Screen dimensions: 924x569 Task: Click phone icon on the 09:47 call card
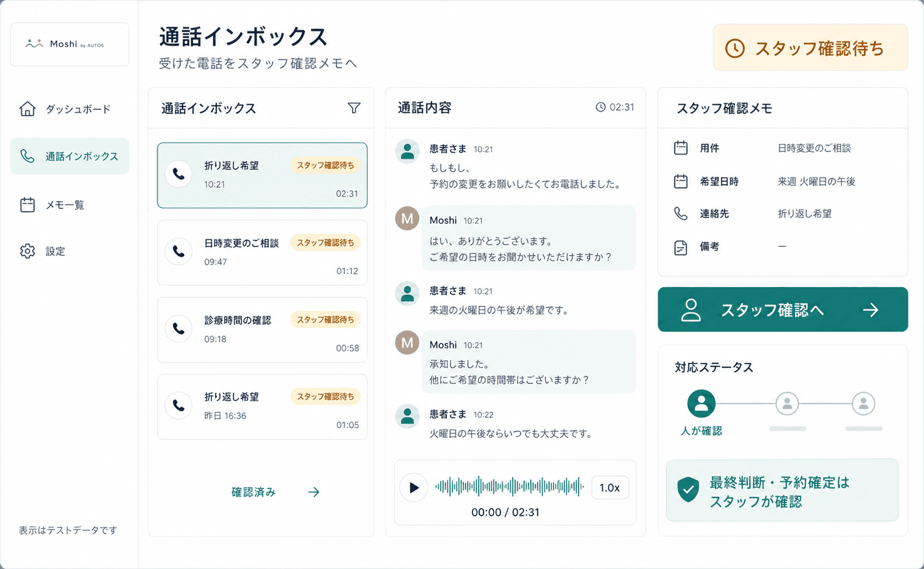pyautogui.click(x=179, y=252)
